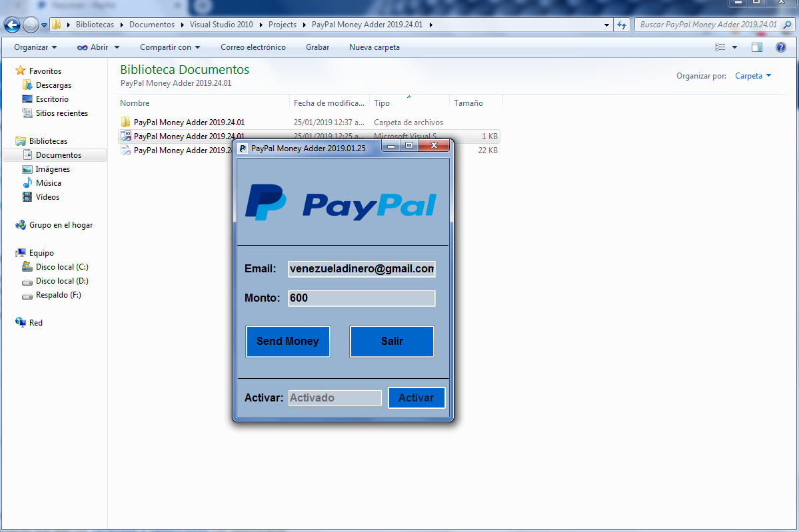Click the Favoritos star icon
Image resolution: width=799 pixels, height=532 pixels.
[x=21, y=71]
